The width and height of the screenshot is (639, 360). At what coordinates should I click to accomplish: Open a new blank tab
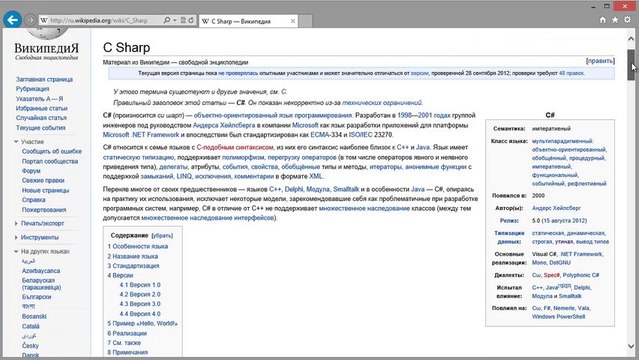coord(305,21)
